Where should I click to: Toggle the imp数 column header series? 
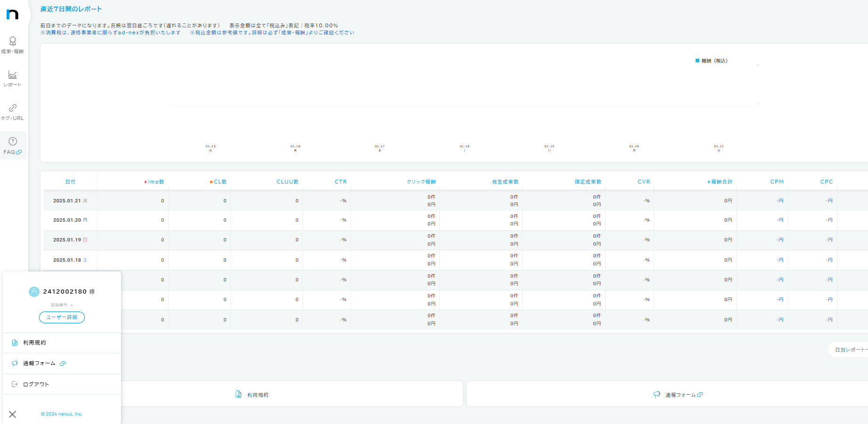click(154, 182)
